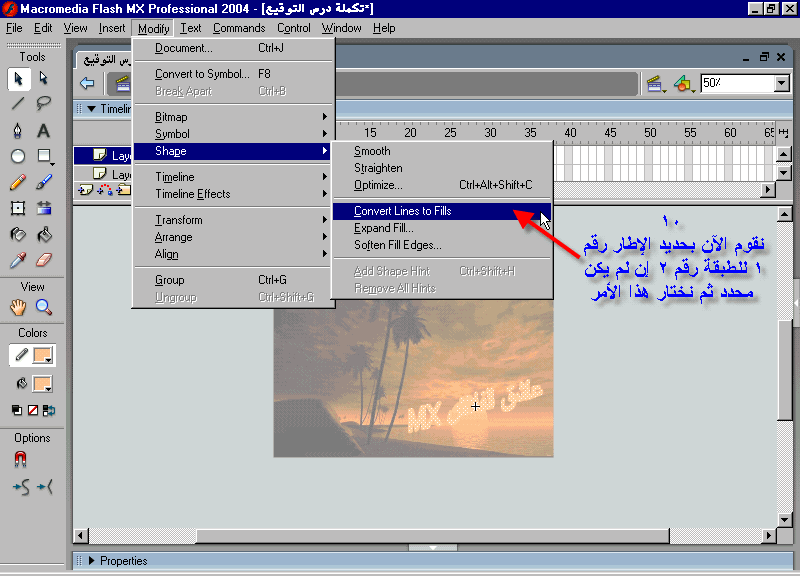800x576 pixels.
Task: Click the Swap Colors icon
Action: (x=49, y=410)
